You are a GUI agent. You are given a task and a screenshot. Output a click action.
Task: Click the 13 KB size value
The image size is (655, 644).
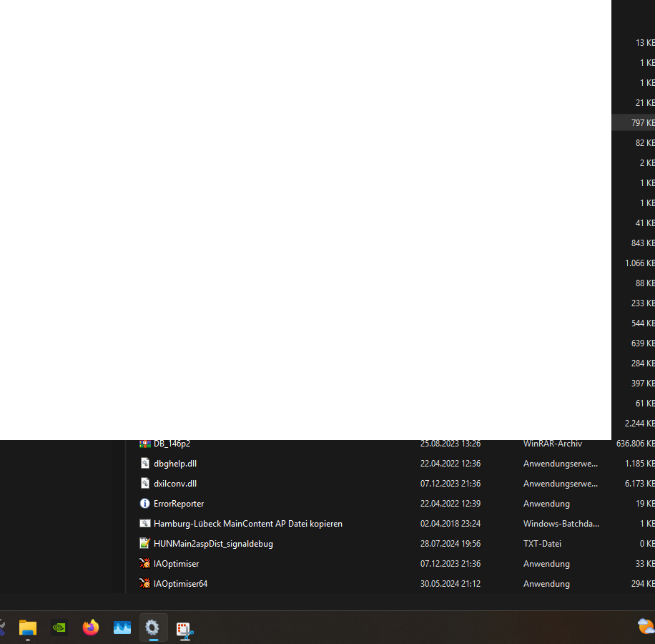point(645,43)
